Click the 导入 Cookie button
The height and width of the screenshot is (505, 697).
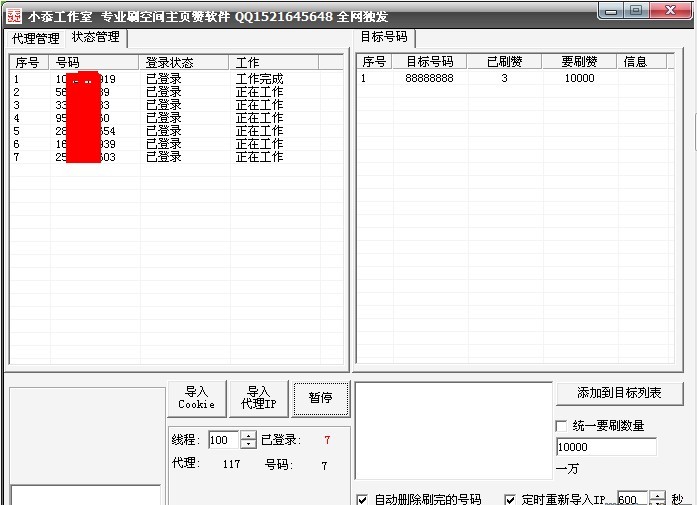(196, 398)
